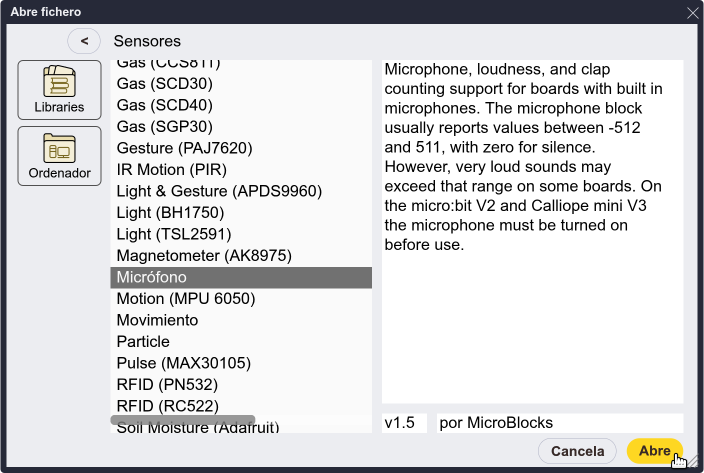Screen dimensions: 704x473
Task: Click the resize grip in dialog corner
Action: (x=693, y=461)
